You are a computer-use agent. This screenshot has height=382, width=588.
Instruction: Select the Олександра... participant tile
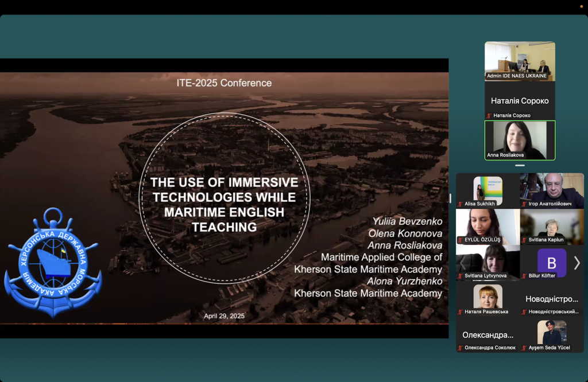[488, 334]
